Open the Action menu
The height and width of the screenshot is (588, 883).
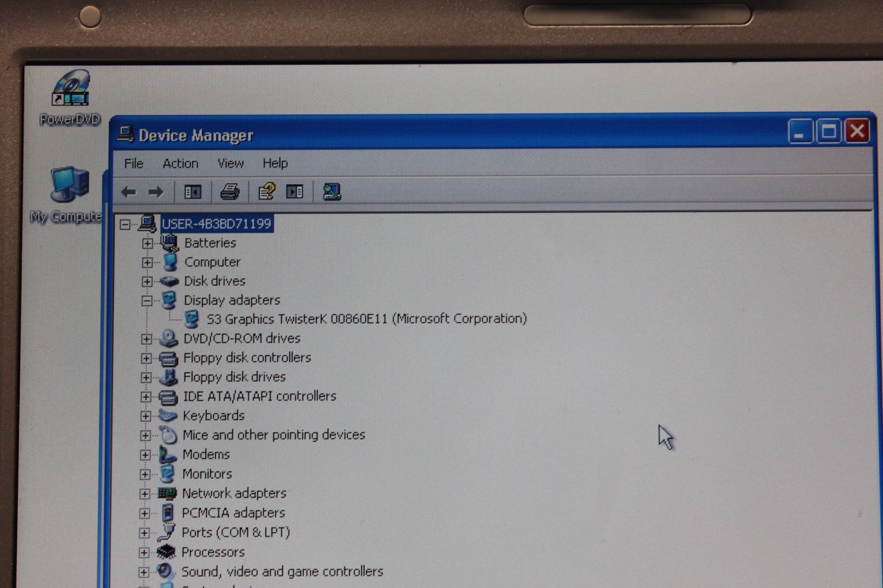[180, 163]
